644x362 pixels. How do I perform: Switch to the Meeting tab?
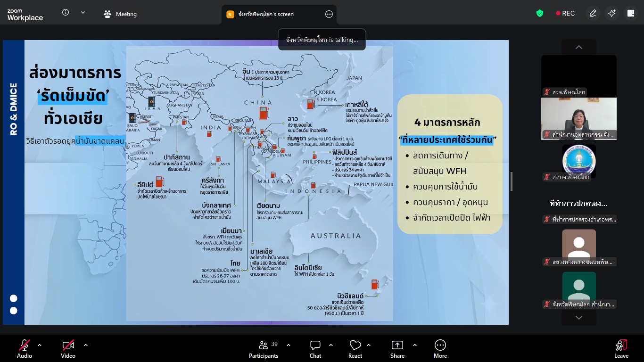[120, 14]
